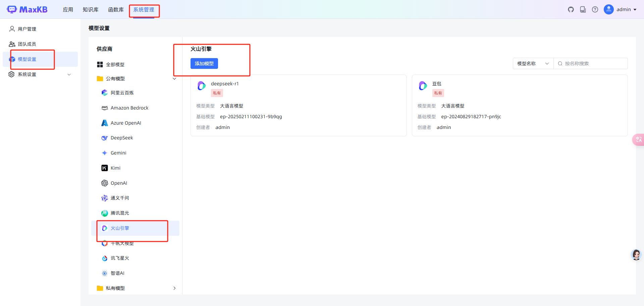Screen dimensions: 644x306
Task: Click base model ep-20250211100231-9b9qg text
Action: [251, 117]
